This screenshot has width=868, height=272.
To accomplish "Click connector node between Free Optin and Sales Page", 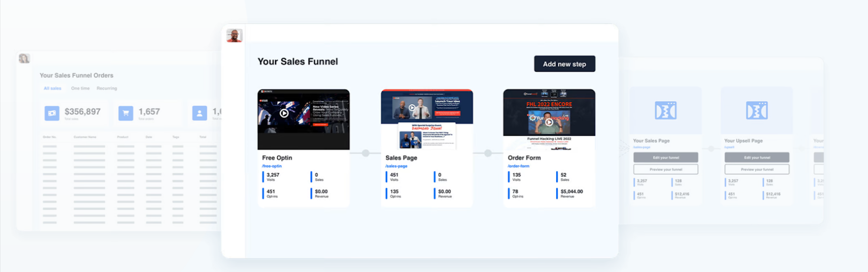I will (366, 153).
